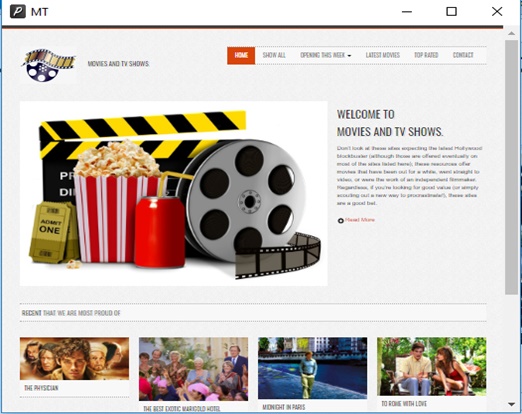The image size is (522, 414).
Task: Select the Midnight in Paris thumbnail
Action: [x=312, y=368]
